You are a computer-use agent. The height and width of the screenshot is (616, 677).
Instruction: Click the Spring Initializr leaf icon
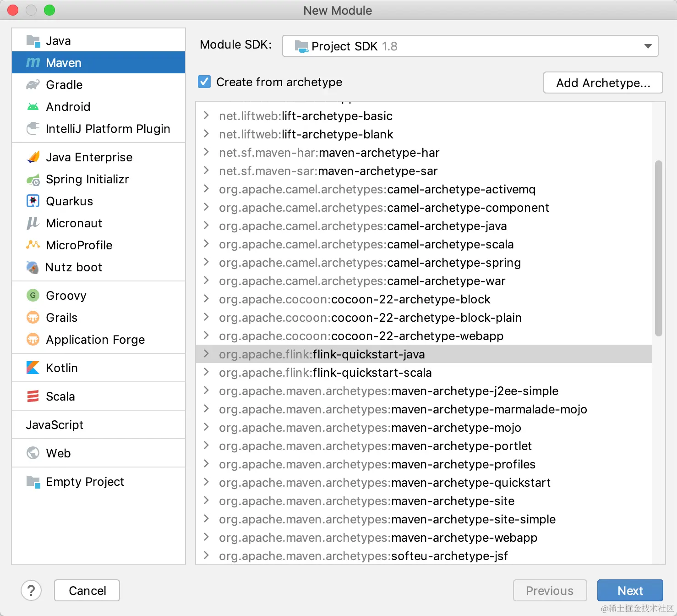[x=33, y=180]
